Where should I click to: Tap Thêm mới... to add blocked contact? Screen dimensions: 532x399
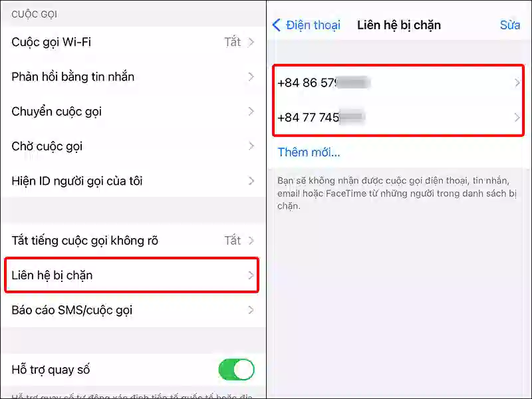[x=309, y=152]
